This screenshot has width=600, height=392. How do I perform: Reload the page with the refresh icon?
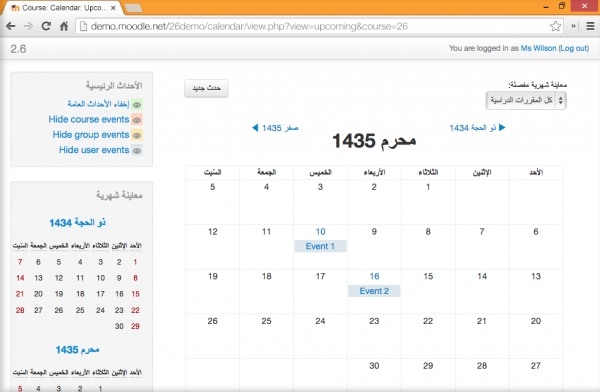pos(46,26)
